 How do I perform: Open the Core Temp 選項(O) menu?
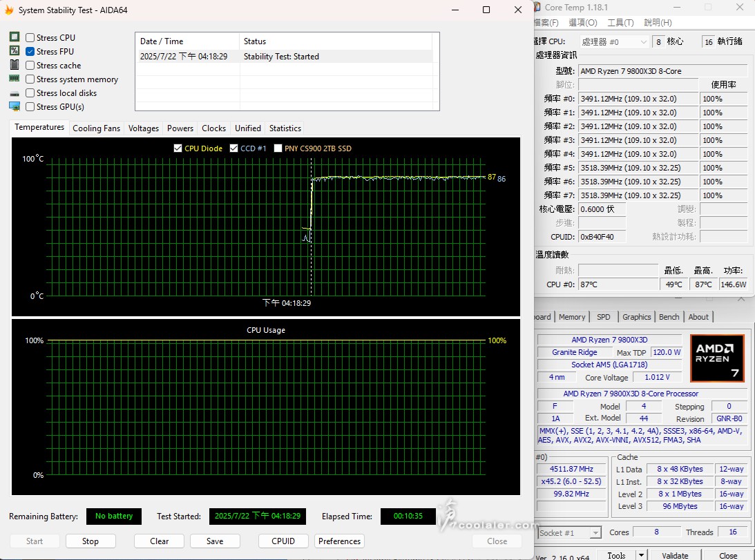pyautogui.click(x=582, y=23)
